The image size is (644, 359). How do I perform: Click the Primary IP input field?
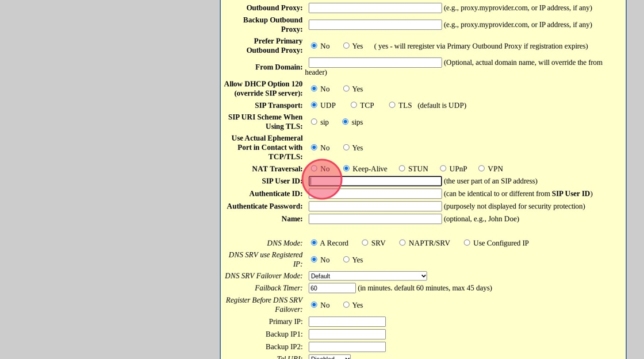tap(347, 322)
